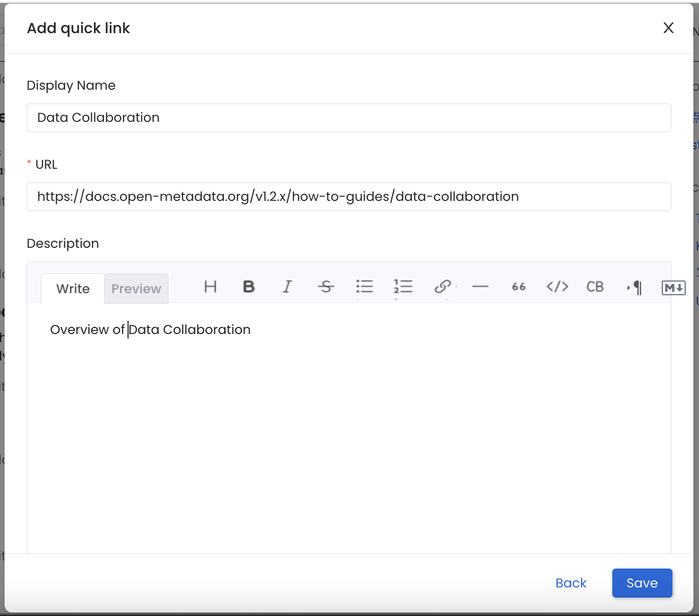Image resolution: width=699 pixels, height=616 pixels.
Task: Go Back from the quick link form
Action: point(570,583)
